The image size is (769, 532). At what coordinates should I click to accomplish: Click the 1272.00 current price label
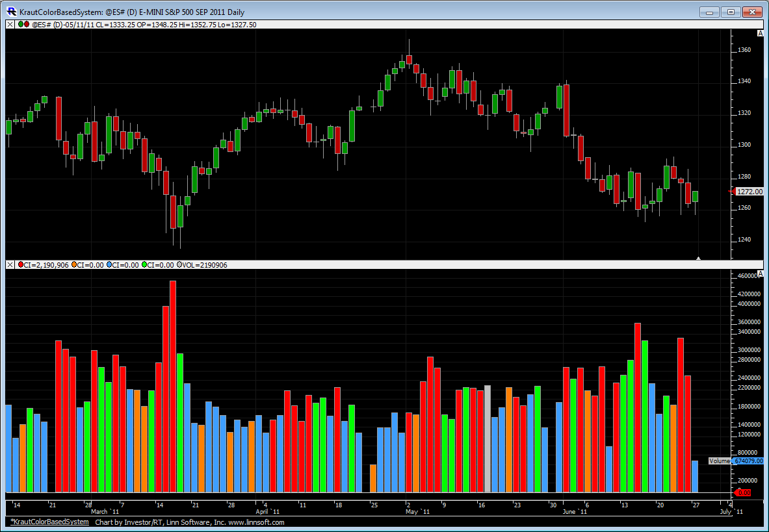(x=750, y=192)
